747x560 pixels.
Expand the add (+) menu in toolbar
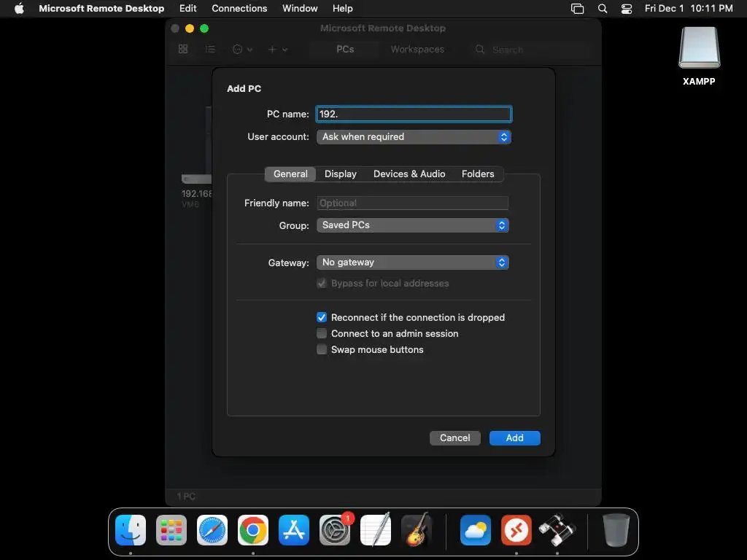tap(278, 49)
